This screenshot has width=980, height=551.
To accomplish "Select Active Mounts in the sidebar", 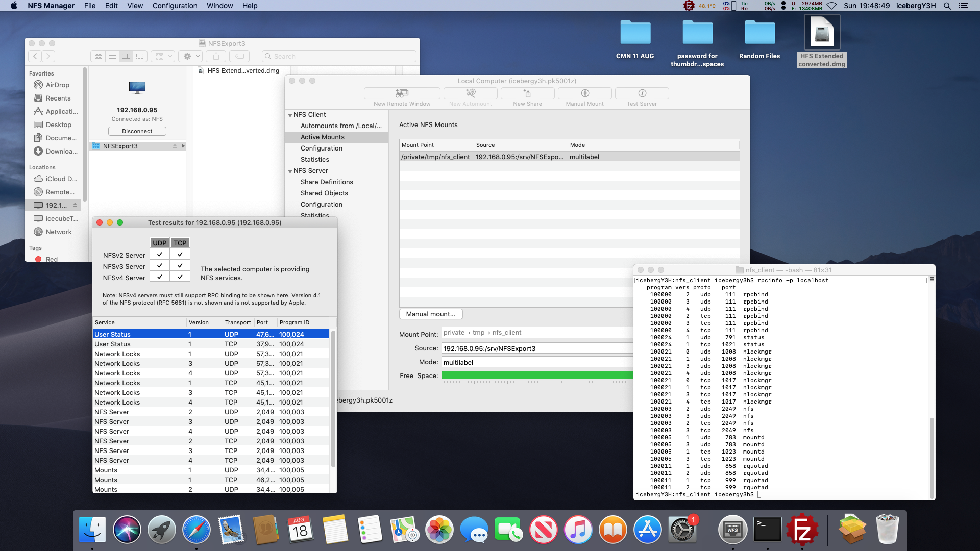I will (336, 137).
